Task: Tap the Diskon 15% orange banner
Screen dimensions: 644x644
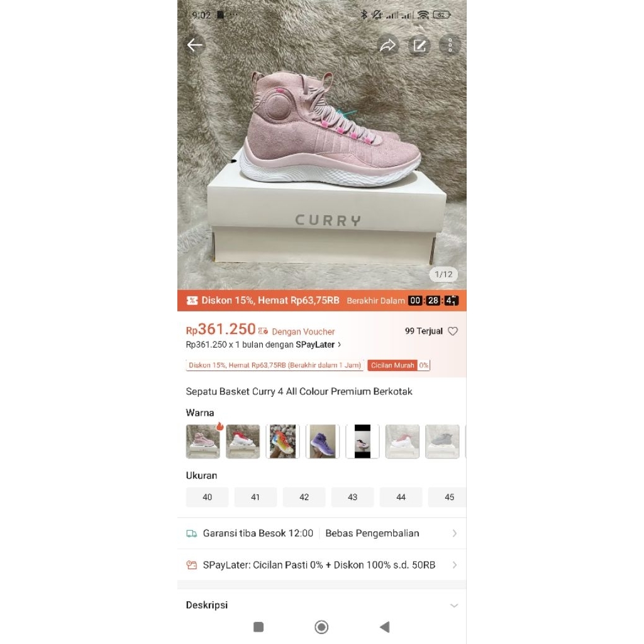Action: tap(321, 301)
